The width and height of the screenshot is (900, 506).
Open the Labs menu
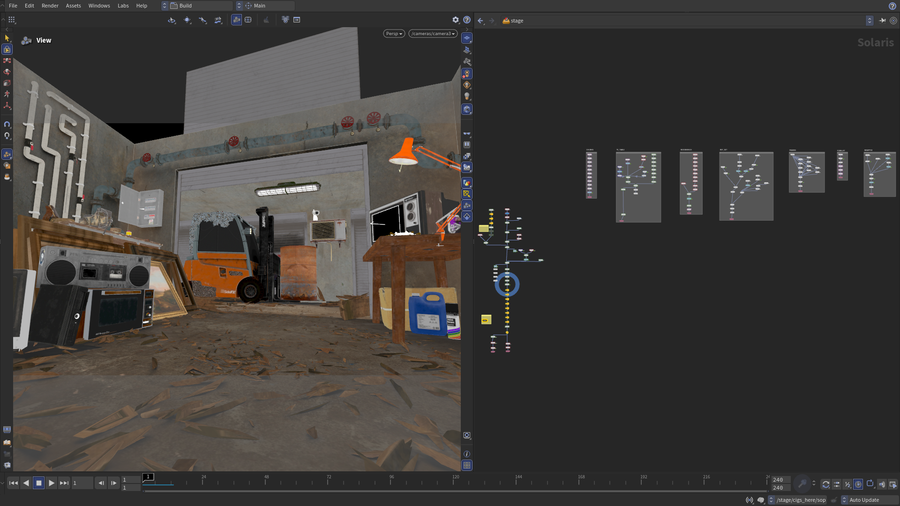tap(123, 6)
